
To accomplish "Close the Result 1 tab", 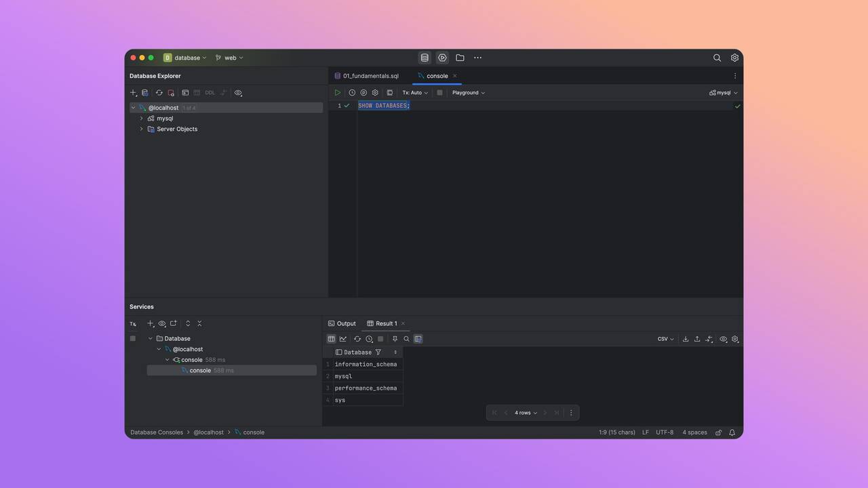I will [403, 323].
